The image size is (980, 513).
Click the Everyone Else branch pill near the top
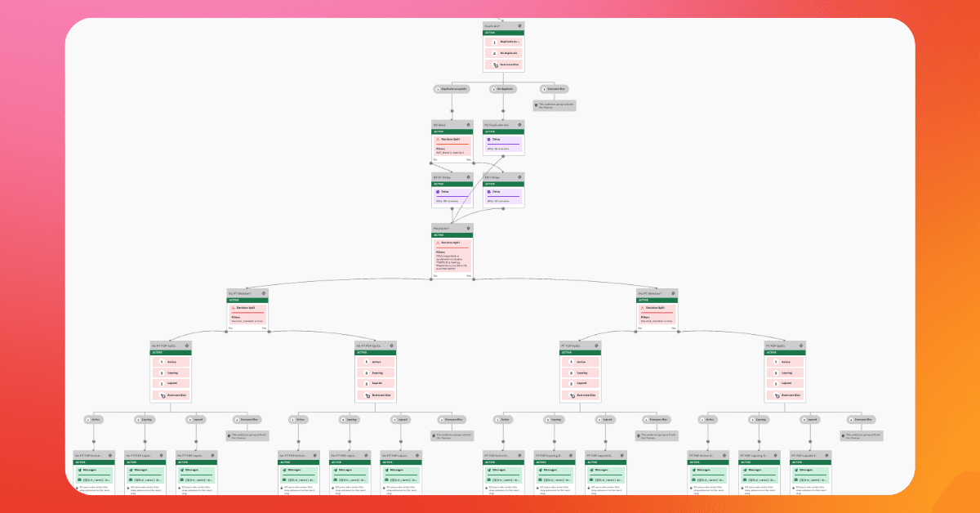[555, 89]
